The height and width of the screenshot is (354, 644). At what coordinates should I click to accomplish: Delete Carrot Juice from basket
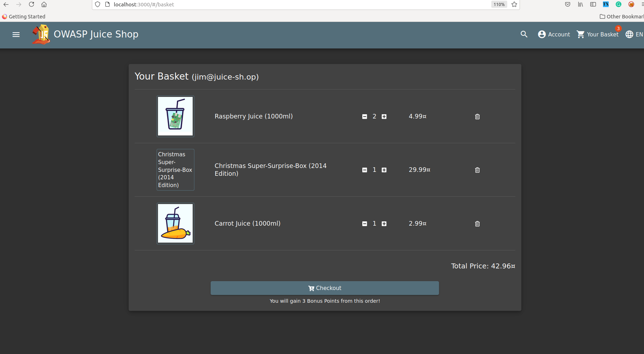[x=477, y=224]
